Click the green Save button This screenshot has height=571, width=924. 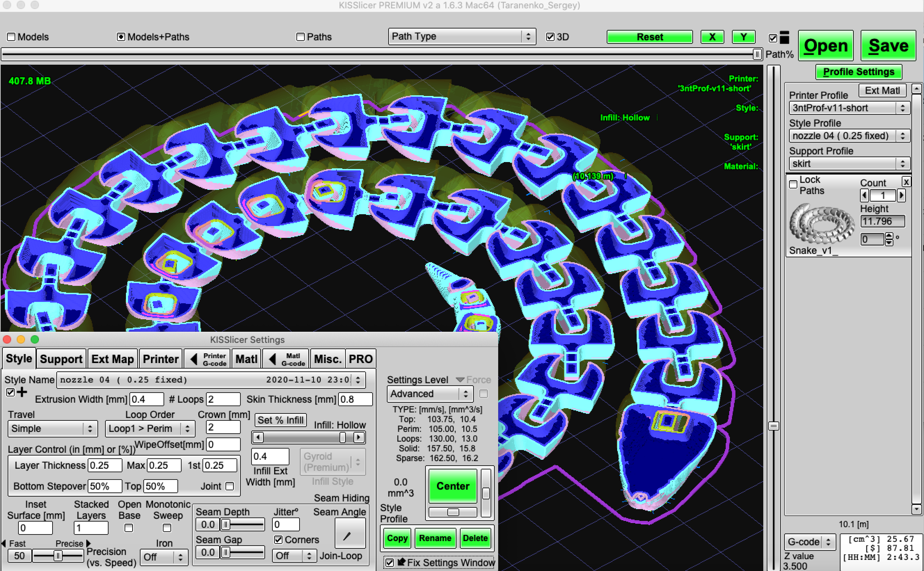click(888, 46)
